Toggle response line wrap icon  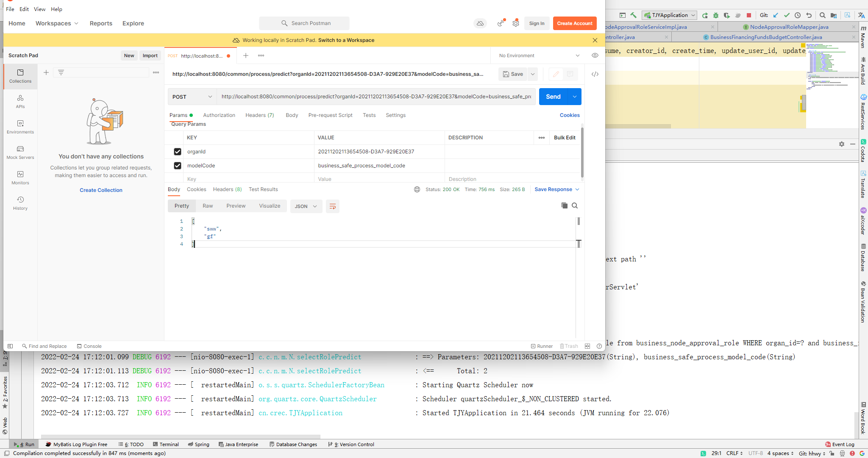pyautogui.click(x=333, y=206)
